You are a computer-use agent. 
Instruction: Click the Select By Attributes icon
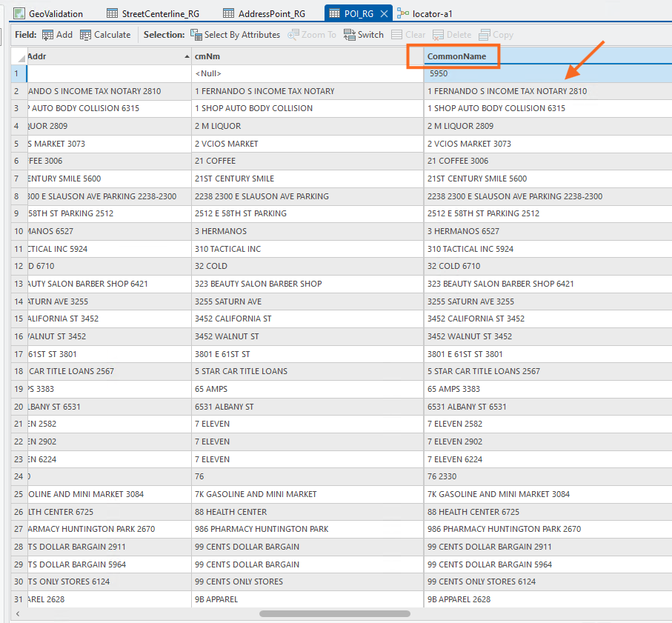[x=196, y=35]
